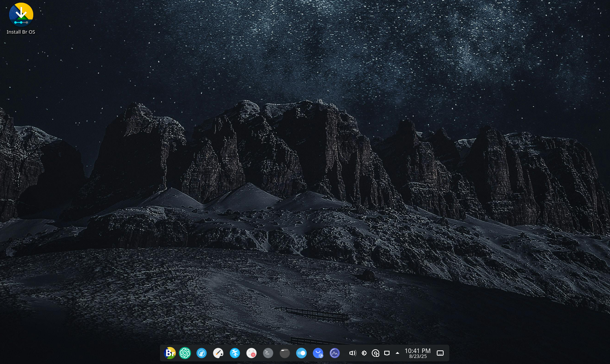
Task: Click the 10:41 PM clock
Action: pos(418,351)
